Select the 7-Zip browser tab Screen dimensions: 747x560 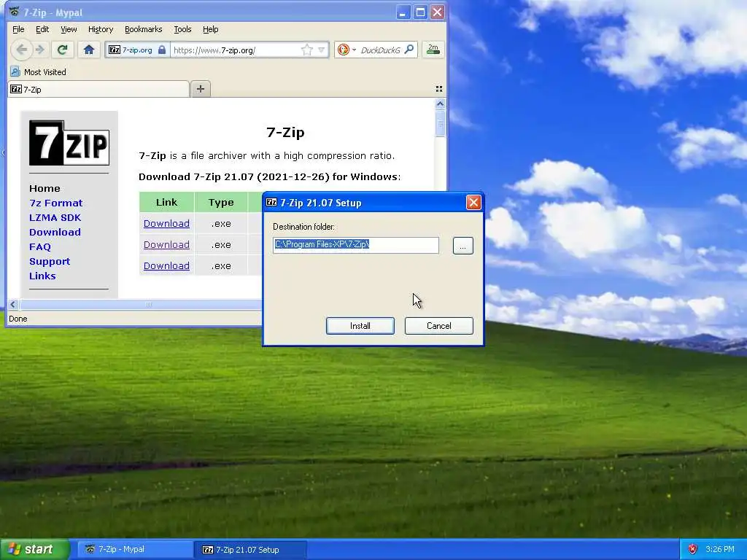[x=98, y=90]
